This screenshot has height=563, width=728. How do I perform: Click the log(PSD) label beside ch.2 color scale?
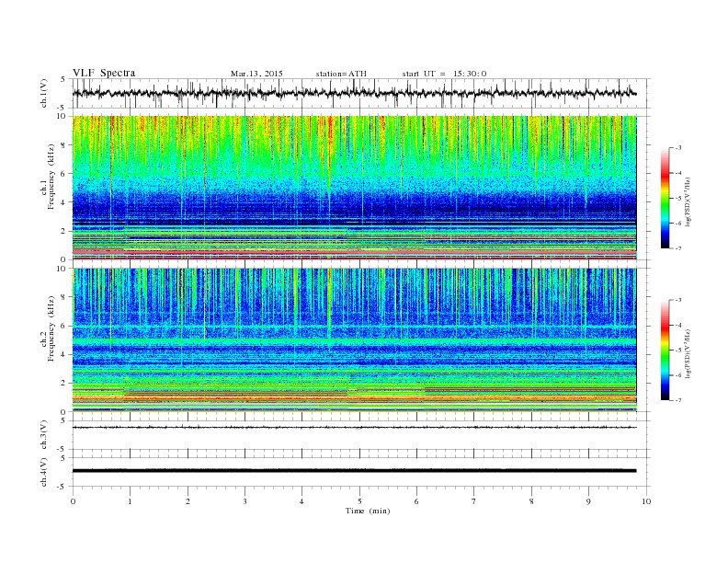pyautogui.click(x=688, y=354)
